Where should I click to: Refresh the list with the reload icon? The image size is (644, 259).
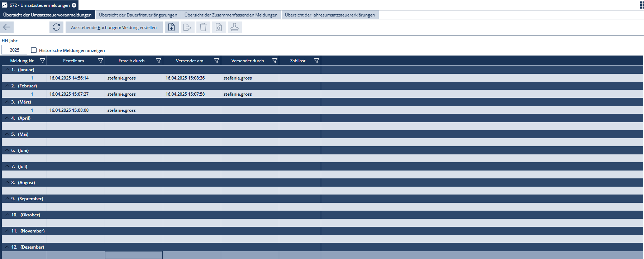[x=56, y=27]
